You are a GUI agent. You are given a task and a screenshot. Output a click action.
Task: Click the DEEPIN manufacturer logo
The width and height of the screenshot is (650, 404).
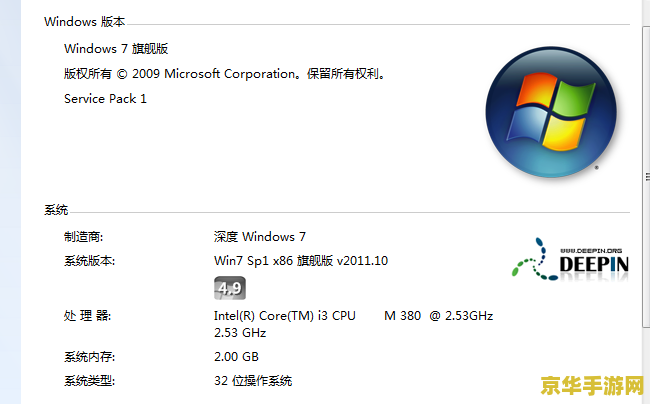tap(571, 260)
